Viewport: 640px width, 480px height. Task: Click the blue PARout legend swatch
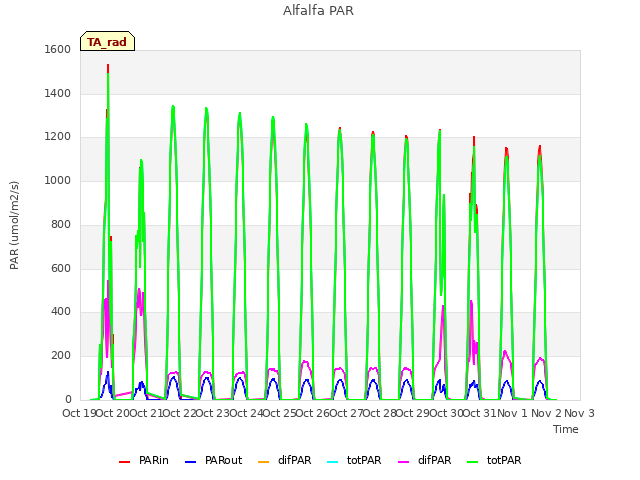[x=191, y=462]
